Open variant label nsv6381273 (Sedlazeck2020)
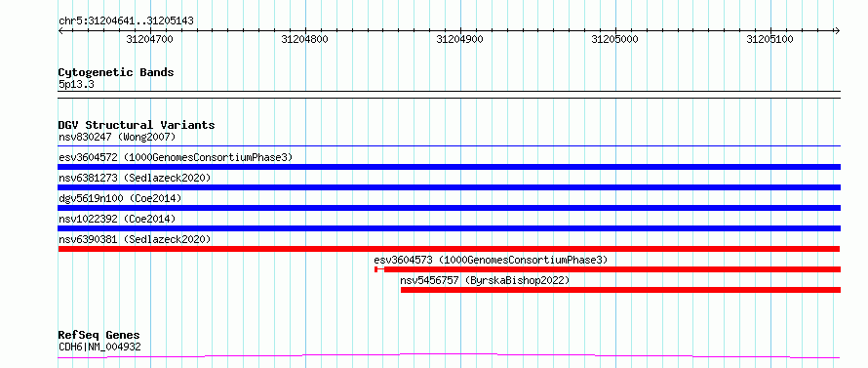 pos(135,178)
